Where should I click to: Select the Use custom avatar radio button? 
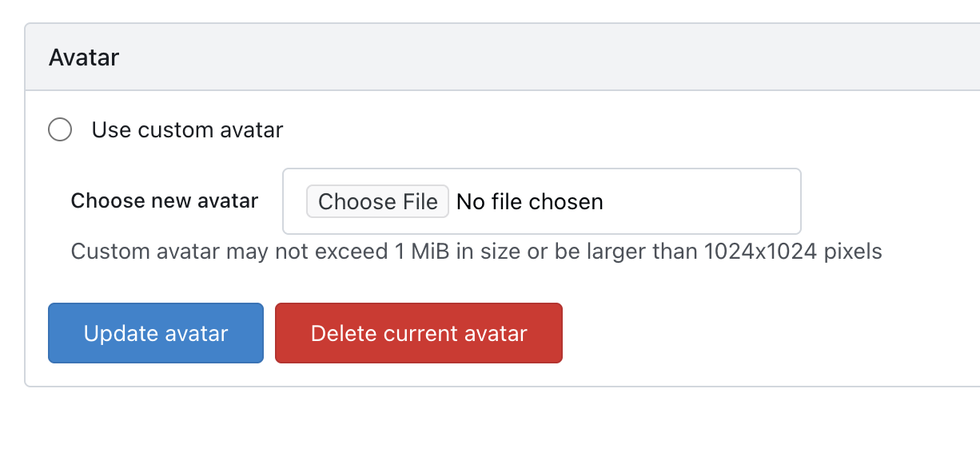tap(60, 129)
